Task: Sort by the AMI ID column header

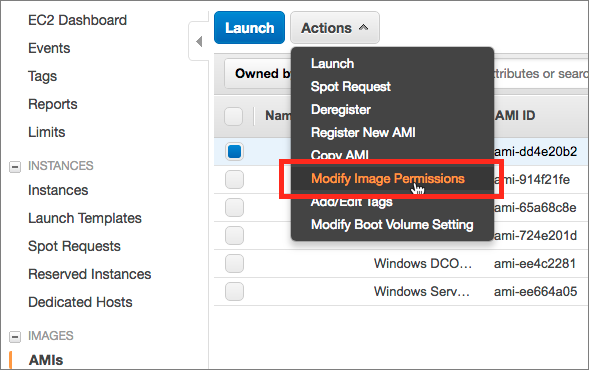Action: coord(515,115)
